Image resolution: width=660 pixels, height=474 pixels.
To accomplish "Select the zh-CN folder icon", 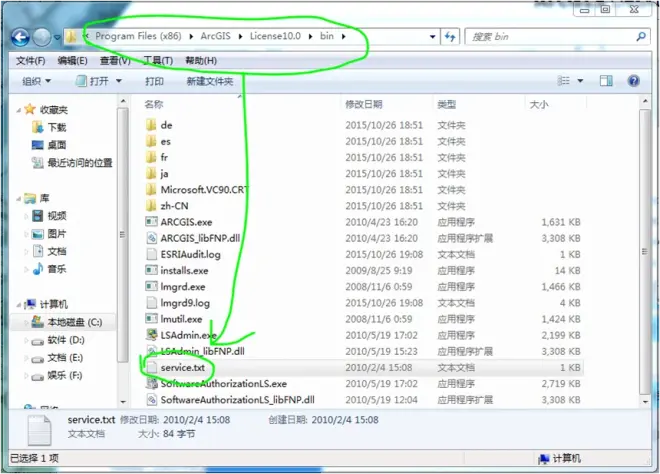I will pos(152,206).
